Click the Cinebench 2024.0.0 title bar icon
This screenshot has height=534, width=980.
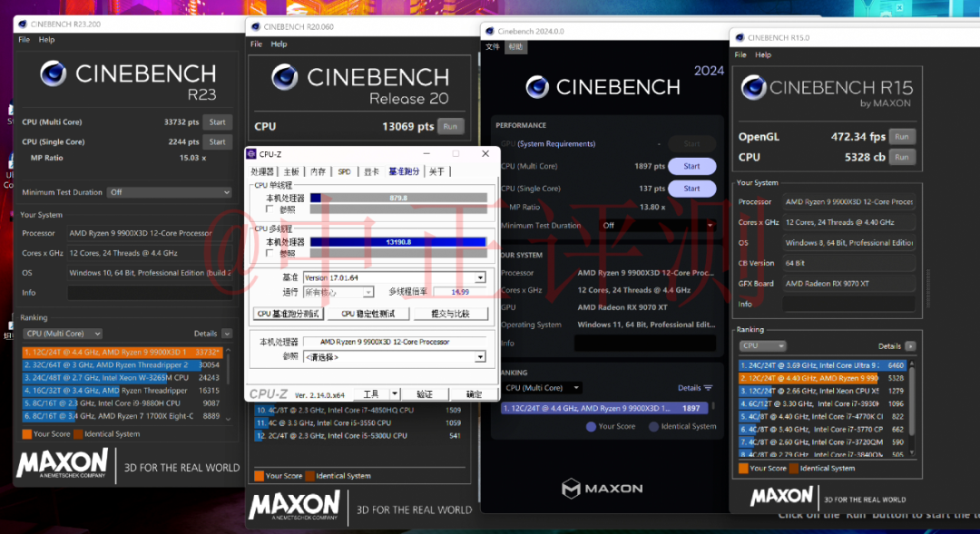(x=490, y=31)
